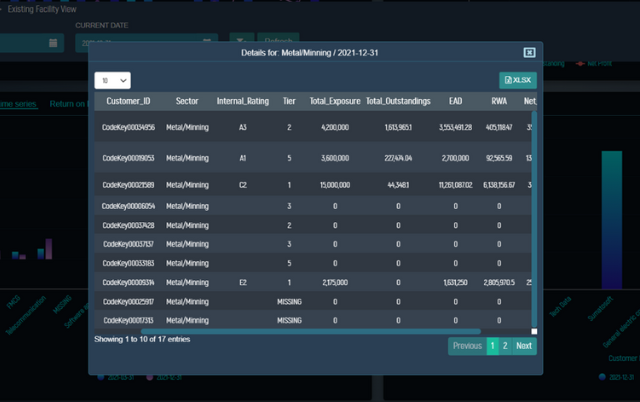Sort by the Tier column header
640x402 pixels.
pos(289,101)
